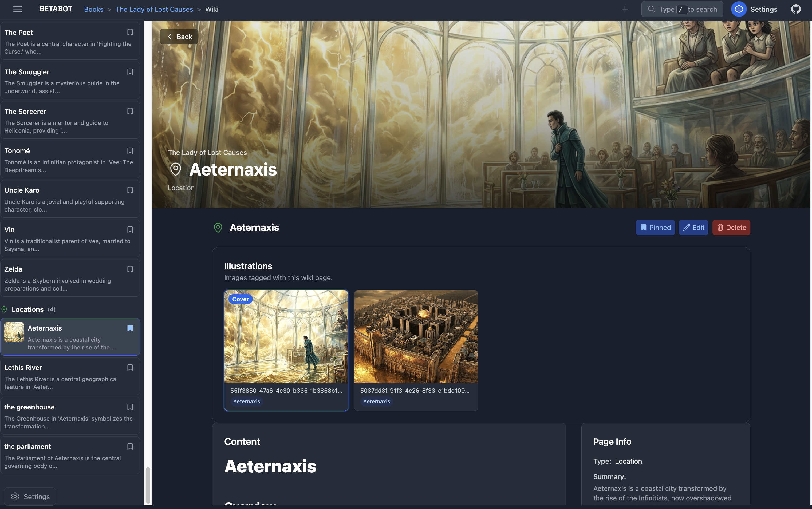Open the parliament location entry

pyautogui.click(x=70, y=455)
